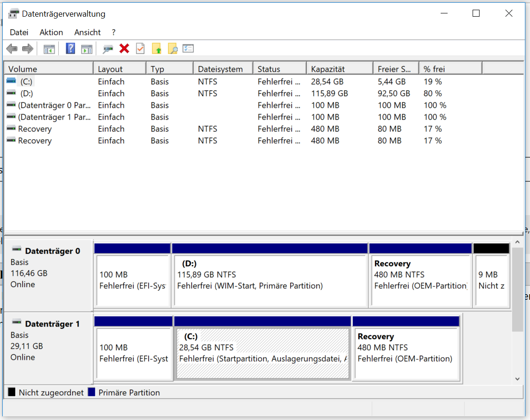Screen dimensions: 530x420
Task: Click the Datenträgerverwaltung title bar icon
Action: coord(13,14)
